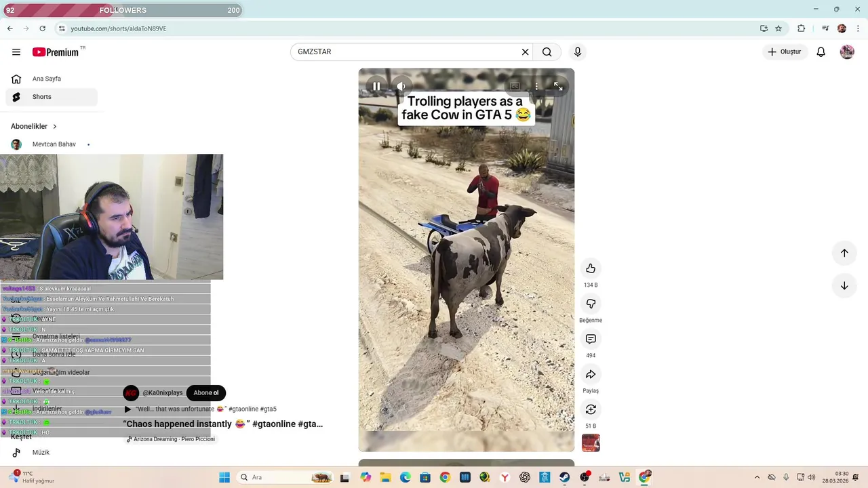Viewport: 868px width, 488px height.
Task: Open Arizona Dreaming sound link
Action: coord(171,439)
